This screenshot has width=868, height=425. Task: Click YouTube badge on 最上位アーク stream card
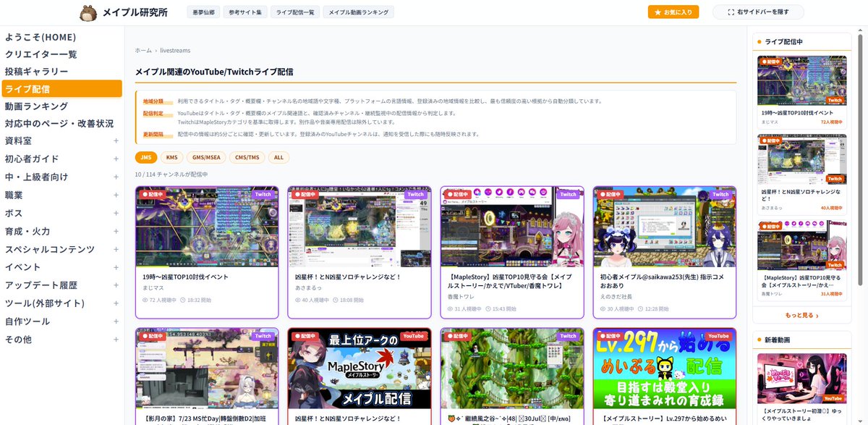[413, 336]
